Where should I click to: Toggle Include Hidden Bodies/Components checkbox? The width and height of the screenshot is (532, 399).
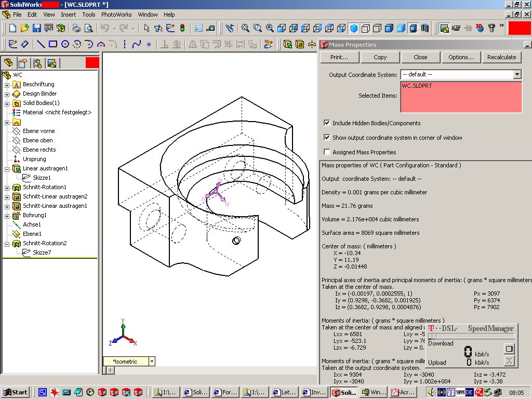point(327,123)
